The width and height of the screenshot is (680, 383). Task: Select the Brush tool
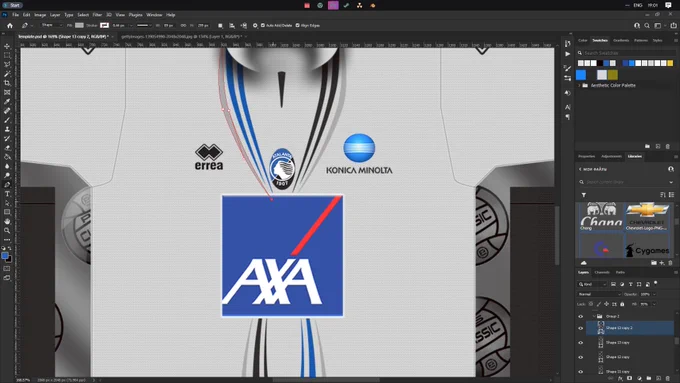(x=7, y=120)
